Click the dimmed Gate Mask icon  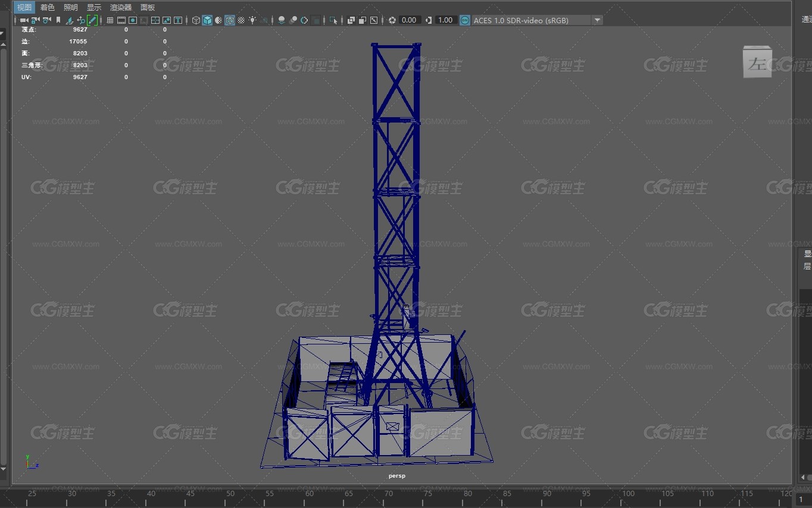[144, 20]
